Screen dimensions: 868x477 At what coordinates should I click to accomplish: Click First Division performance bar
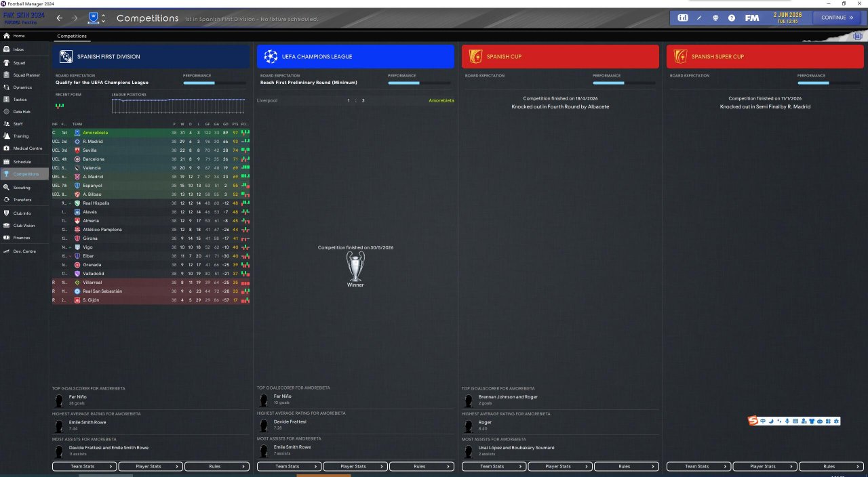(214, 83)
